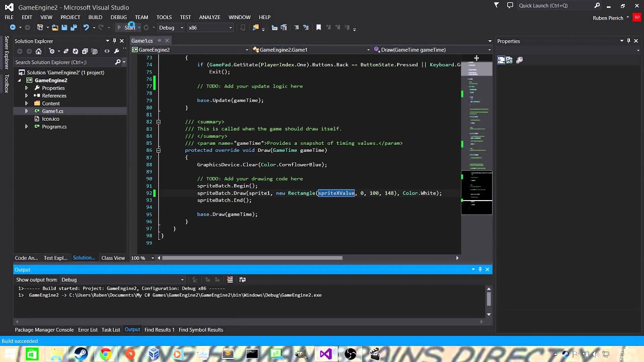Click the Categorized view icon in Properties panel
The image size is (644, 362).
point(501,60)
